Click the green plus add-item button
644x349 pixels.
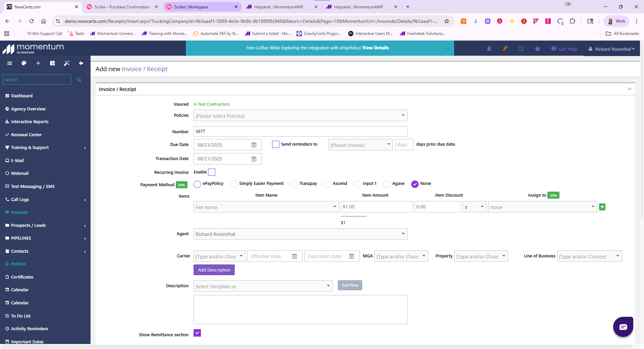pos(602,207)
